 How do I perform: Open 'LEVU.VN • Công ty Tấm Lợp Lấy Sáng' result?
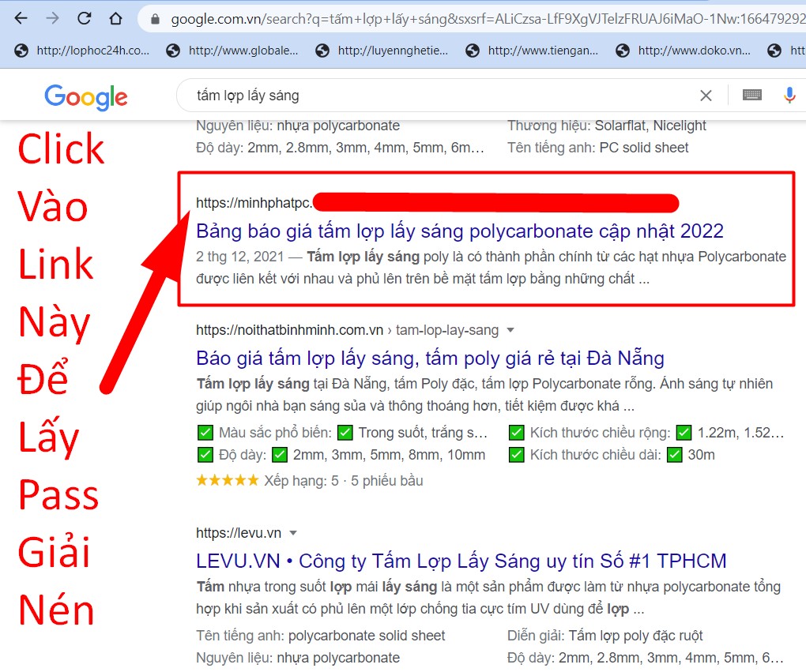[x=461, y=561]
